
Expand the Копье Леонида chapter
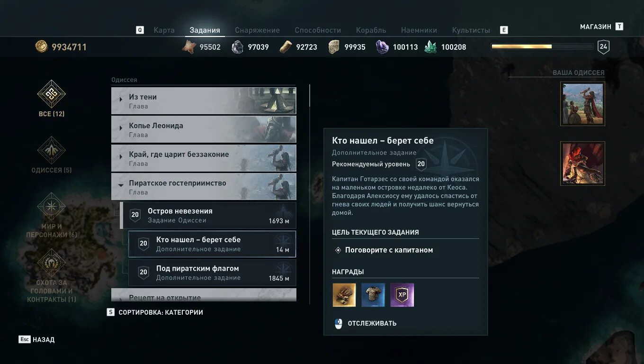[x=204, y=129]
